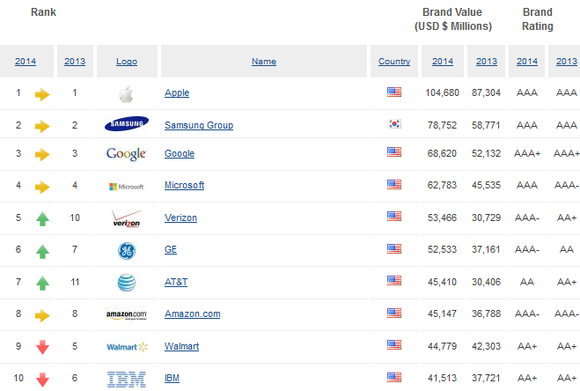580x391 pixels.
Task: Sort table by Country column header
Action: click(394, 61)
